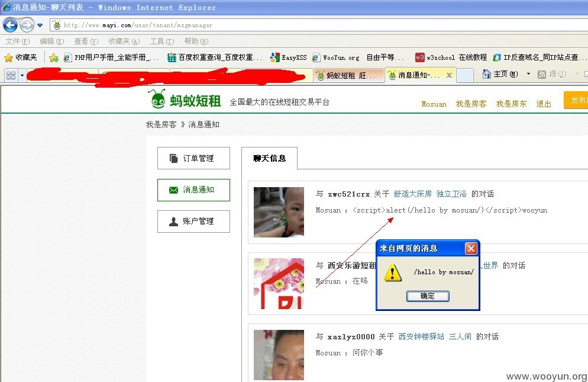Screen dimensions: 588x382
Task: Open w3school 在线教程 bookmark
Action: [x=451, y=57]
